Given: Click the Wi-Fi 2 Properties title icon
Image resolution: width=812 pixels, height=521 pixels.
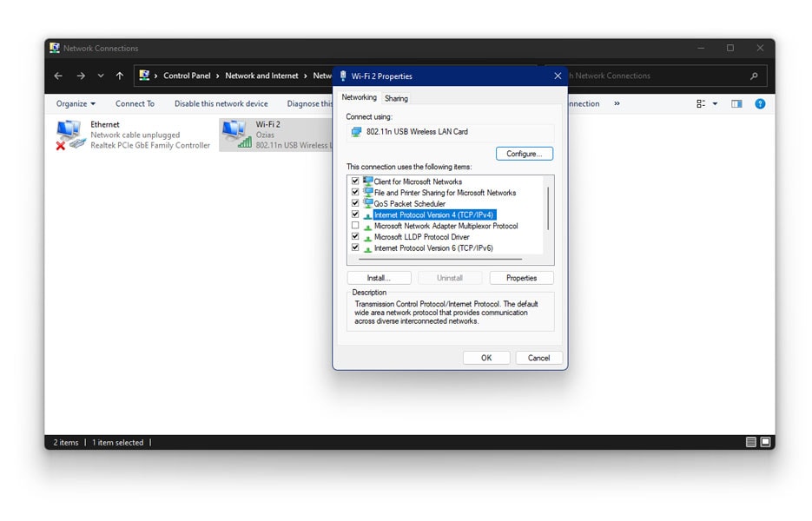Looking at the screenshot, I should point(343,76).
